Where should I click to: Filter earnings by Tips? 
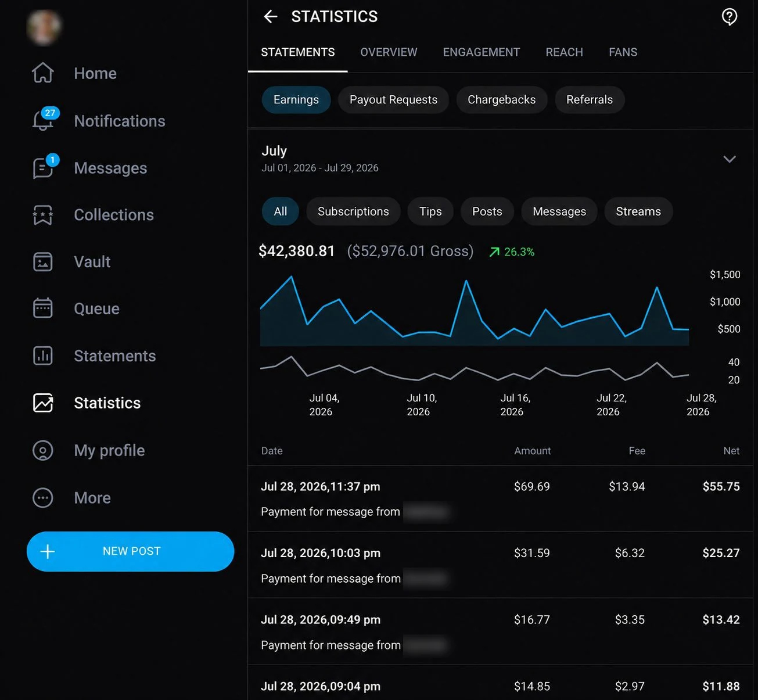pos(430,211)
